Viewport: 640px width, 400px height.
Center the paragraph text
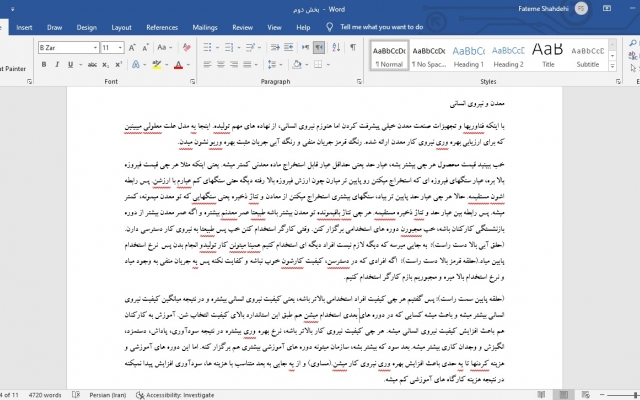[x=221, y=64]
